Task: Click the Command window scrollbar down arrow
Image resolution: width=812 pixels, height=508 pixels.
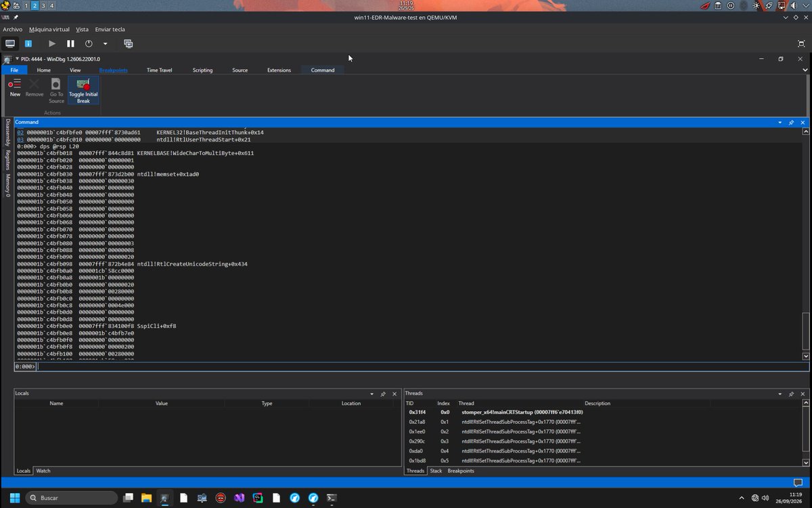Action: point(805,356)
